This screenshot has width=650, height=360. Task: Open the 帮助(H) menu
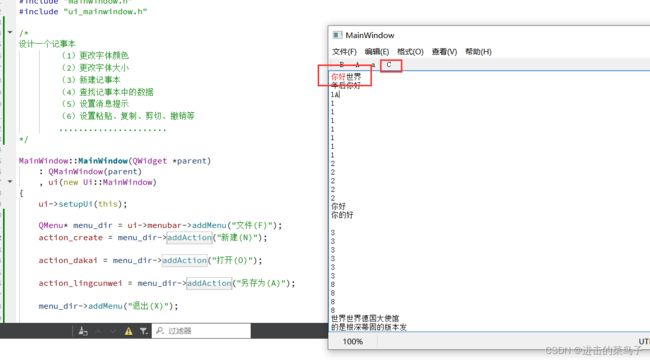coord(478,52)
